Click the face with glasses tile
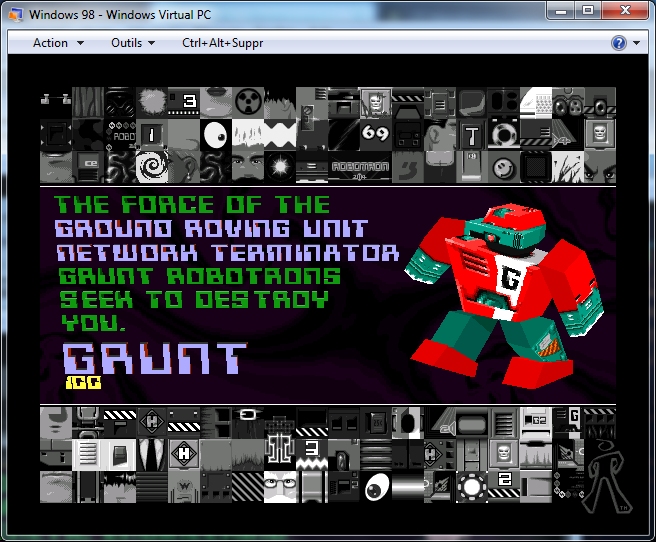 pyautogui.click(x=280, y=487)
